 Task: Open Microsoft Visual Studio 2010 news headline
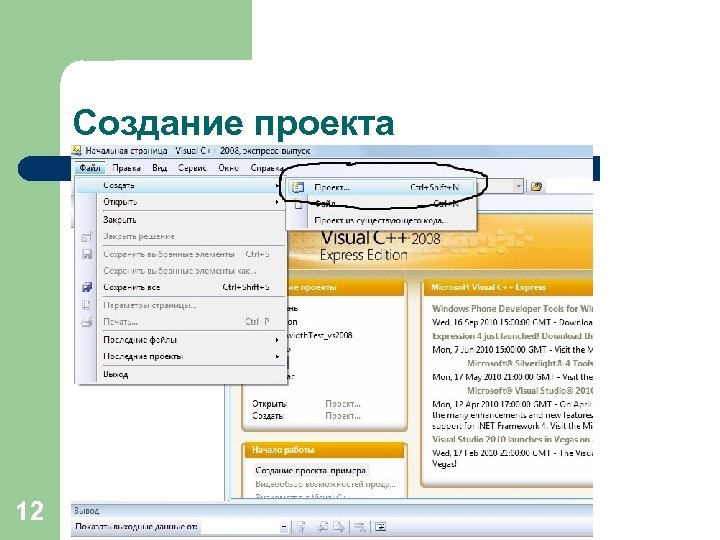click(529, 391)
